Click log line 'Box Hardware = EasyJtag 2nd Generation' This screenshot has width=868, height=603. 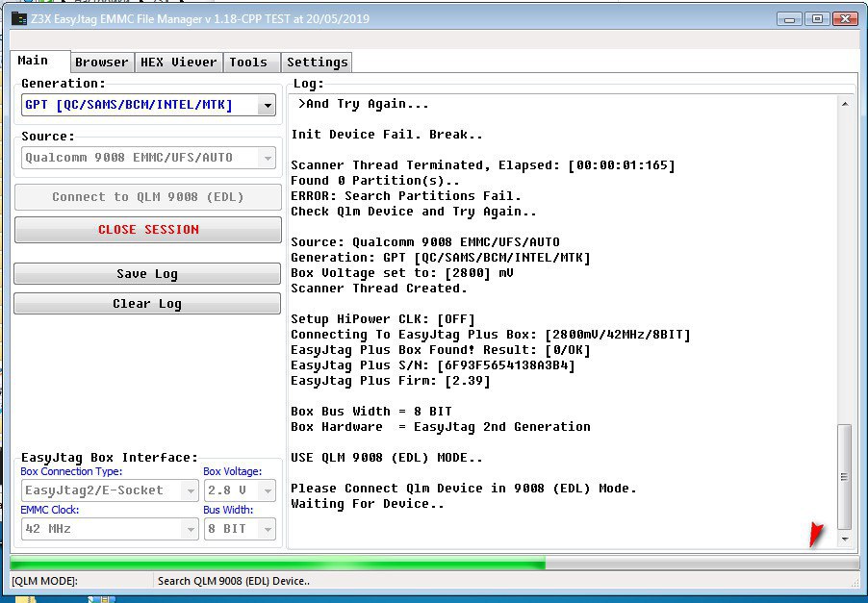pos(441,427)
